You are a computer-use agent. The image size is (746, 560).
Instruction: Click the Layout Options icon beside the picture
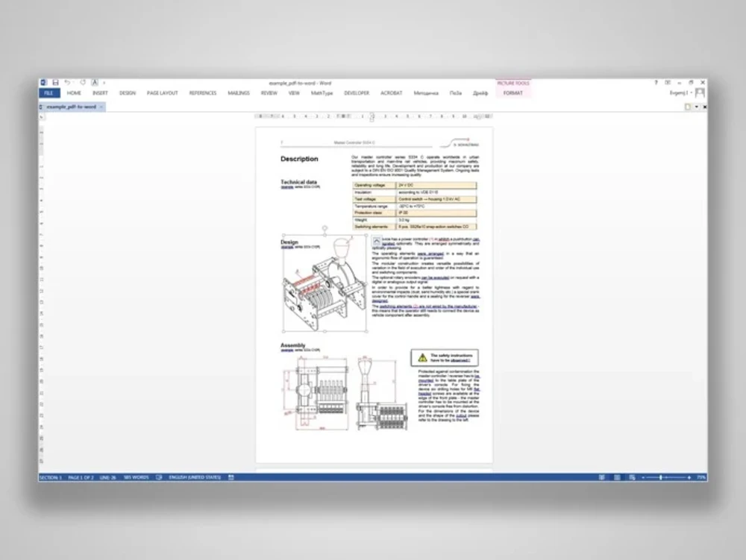coord(377,241)
